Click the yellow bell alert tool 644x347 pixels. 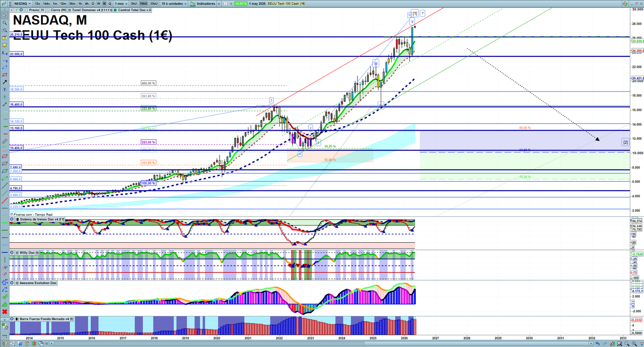[5, 45]
